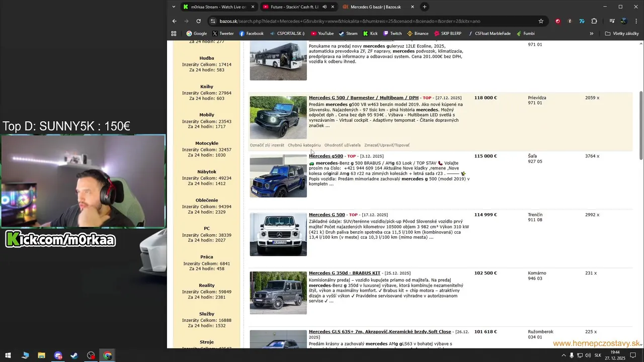
Task: Switch to Chrome in the taskbar
Action: coord(108,355)
